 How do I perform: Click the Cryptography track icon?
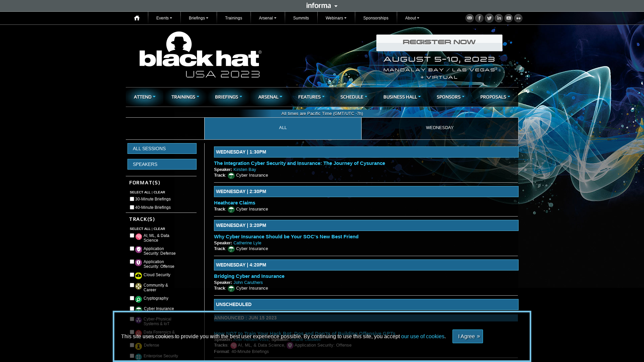pyautogui.click(x=139, y=299)
